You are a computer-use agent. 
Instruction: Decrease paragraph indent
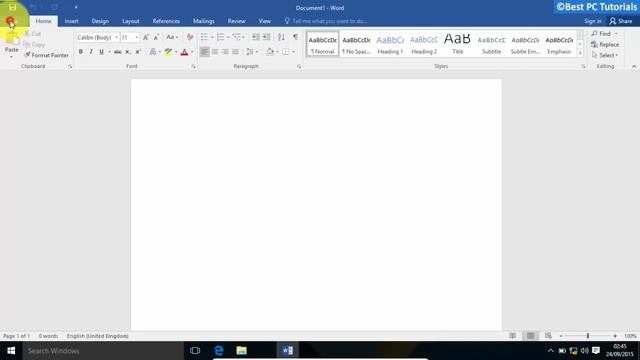coord(256,37)
